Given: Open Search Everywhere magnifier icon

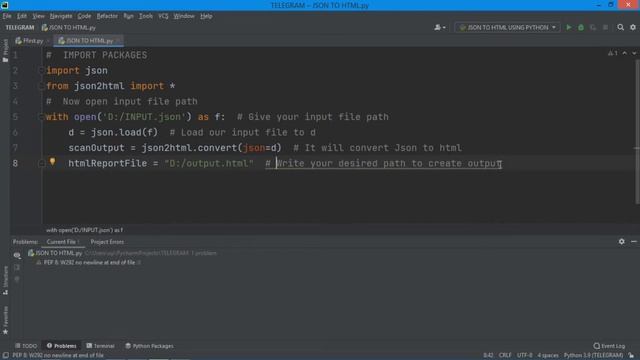Looking at the screenshot, I should pos(620,27).
